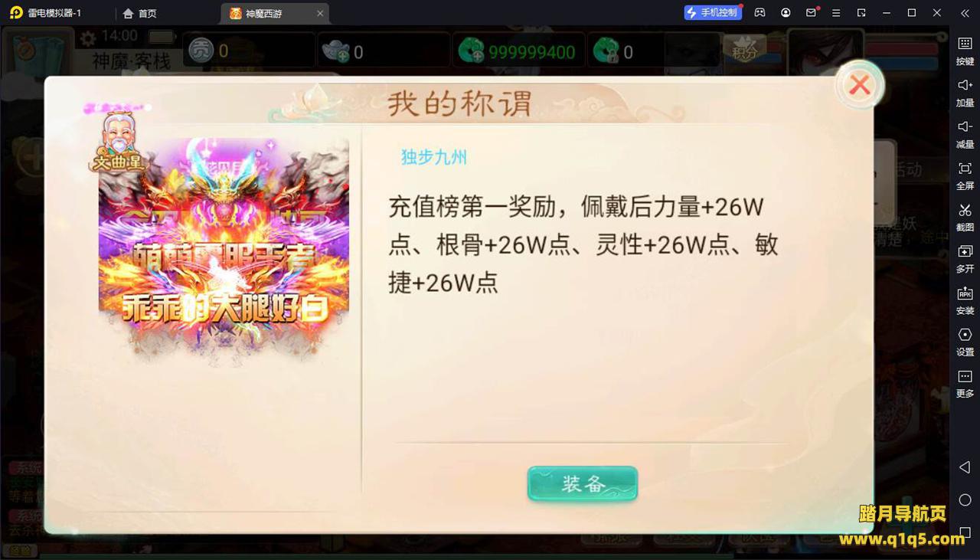Image resolution: width=980 pixels, height=560 pixels.
Task: Increase volume with 加量 icon
Action: click(x=965, y=93)
